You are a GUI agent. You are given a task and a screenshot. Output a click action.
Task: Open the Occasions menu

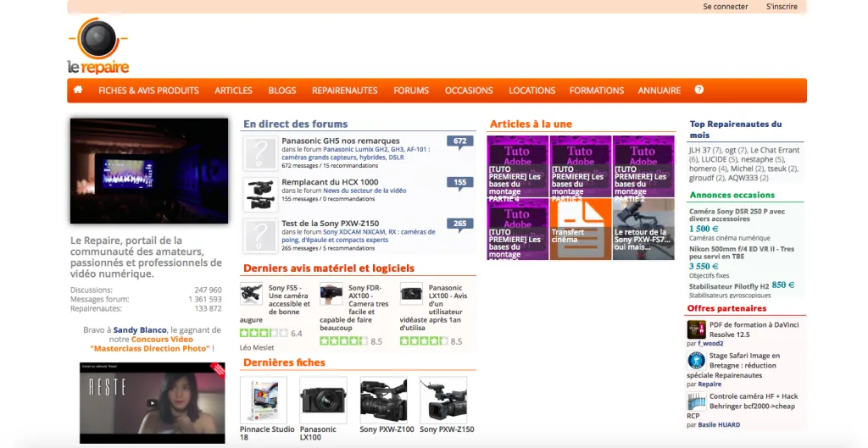(x=469, y=90)
